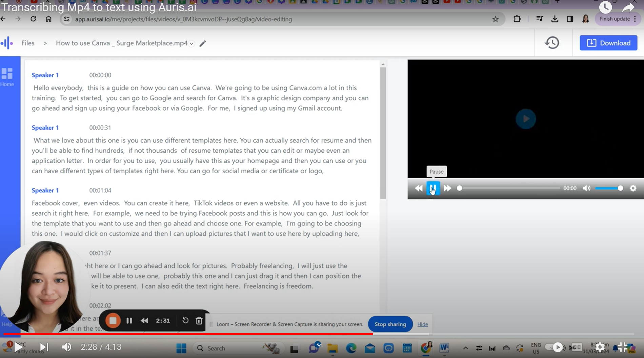
Task: Rewind the Auris video player
Action: [x=419, y=188]
